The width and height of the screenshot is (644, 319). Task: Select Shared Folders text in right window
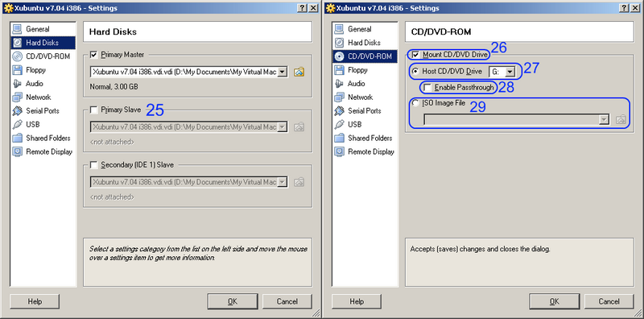(370, 138)
